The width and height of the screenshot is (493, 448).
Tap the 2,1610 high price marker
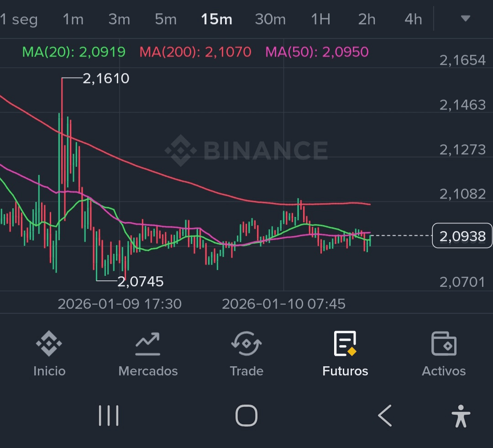106,79
